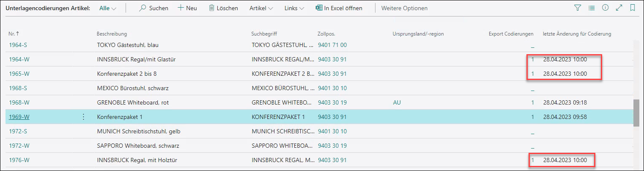Expand the Alle view dropdown
The width and height of the screenshot is (644, 171).
107,8
